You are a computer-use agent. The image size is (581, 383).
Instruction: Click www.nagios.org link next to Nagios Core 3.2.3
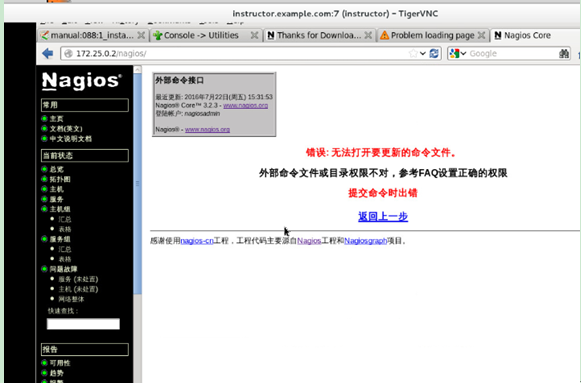(245, 105)
